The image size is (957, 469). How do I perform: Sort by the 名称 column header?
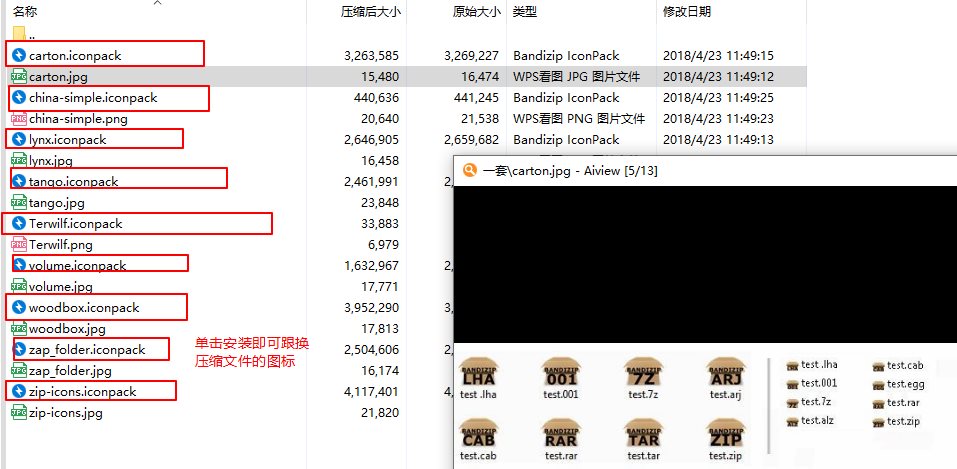pos(26,12)
